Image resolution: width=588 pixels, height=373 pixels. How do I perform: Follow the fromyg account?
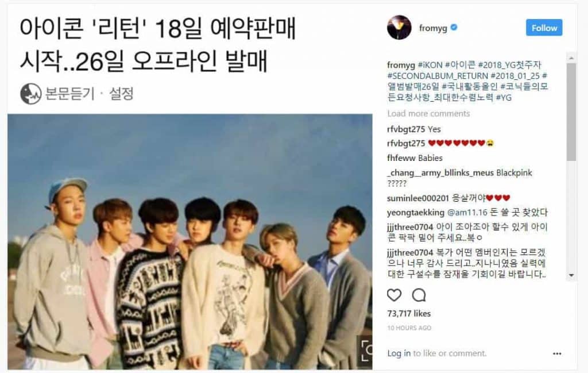tap(544, 28)
